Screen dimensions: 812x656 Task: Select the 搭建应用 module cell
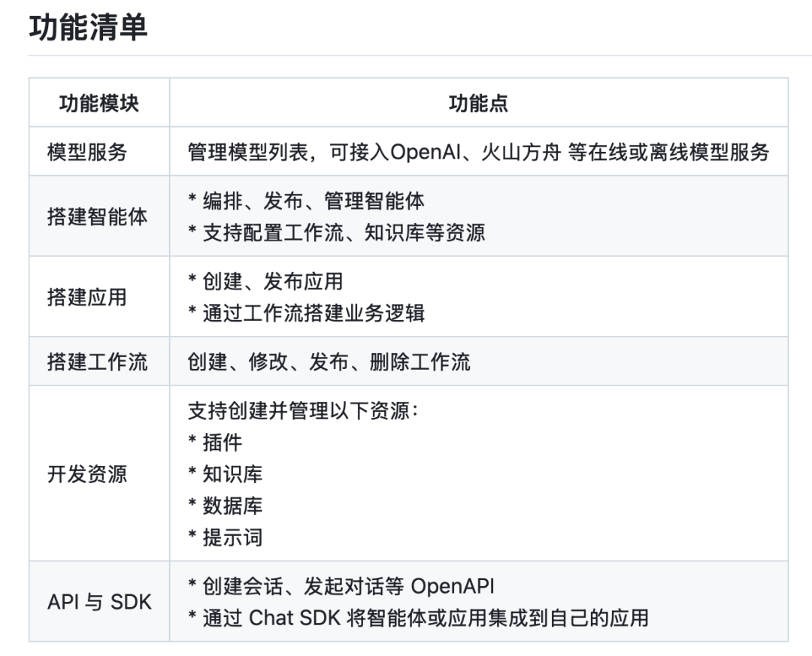pyautogui.click(x=87, y=297)
